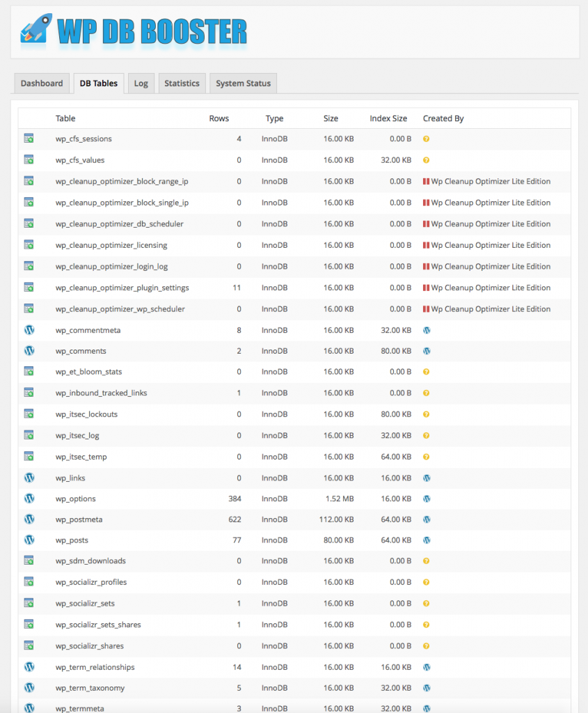The height and width of the screenshot is (713, 588).
Task: Click question mark icon in wp_socializr_sets row
Action: point(427,604)
